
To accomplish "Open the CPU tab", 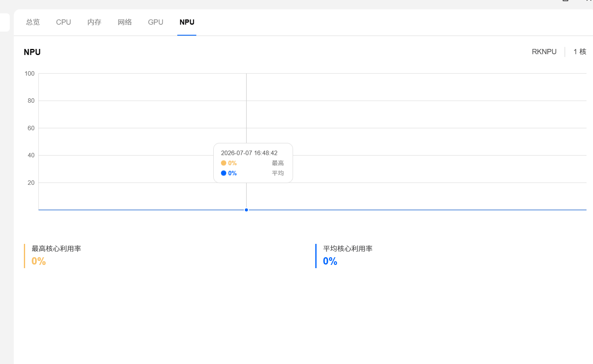I will [x=64, y=22].
